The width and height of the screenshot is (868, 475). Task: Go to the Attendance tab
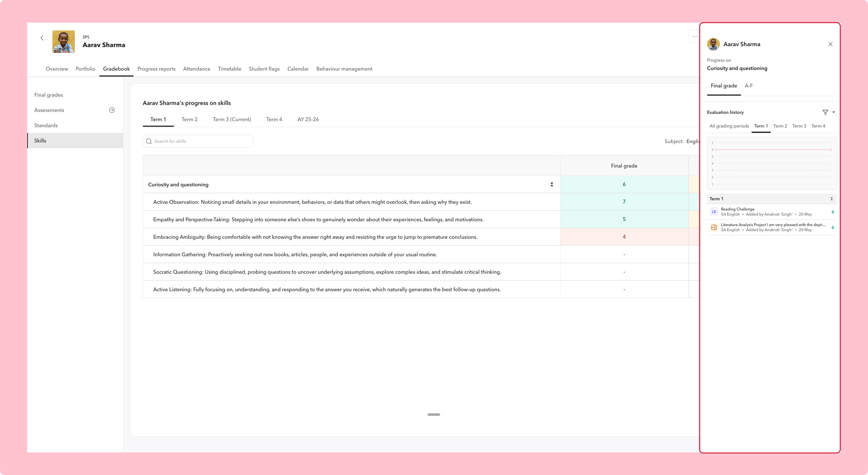(197, 69)
